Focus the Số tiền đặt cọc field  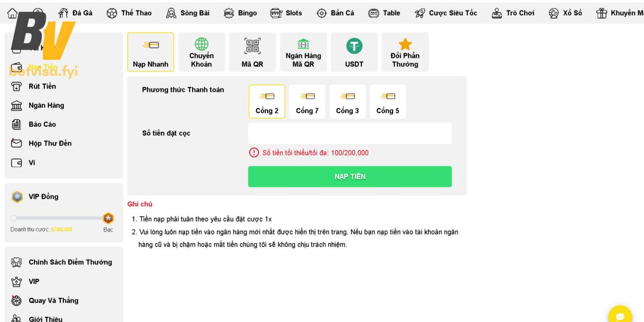pyautogui.click(x=350, y=133)
